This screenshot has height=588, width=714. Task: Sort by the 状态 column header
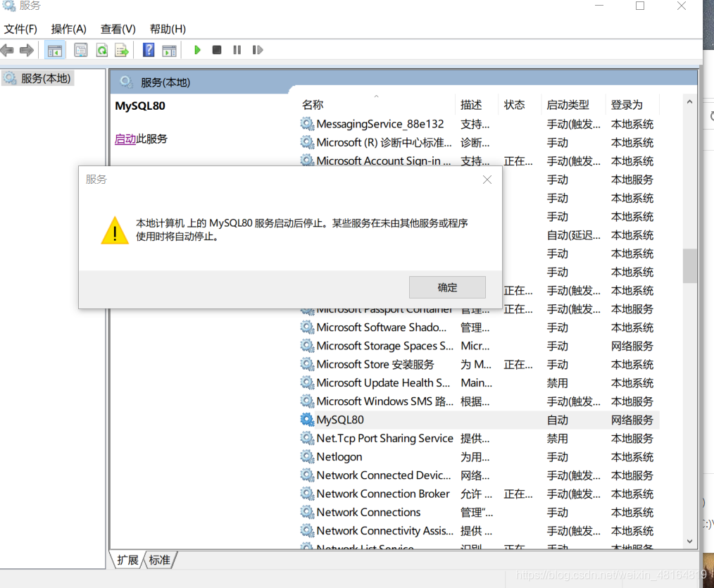click(x=520, y=105)
